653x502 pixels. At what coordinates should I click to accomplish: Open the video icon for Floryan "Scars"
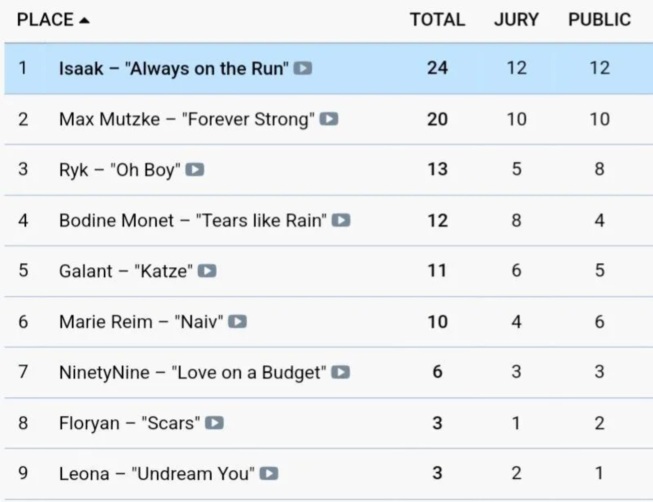pos(214,423)
